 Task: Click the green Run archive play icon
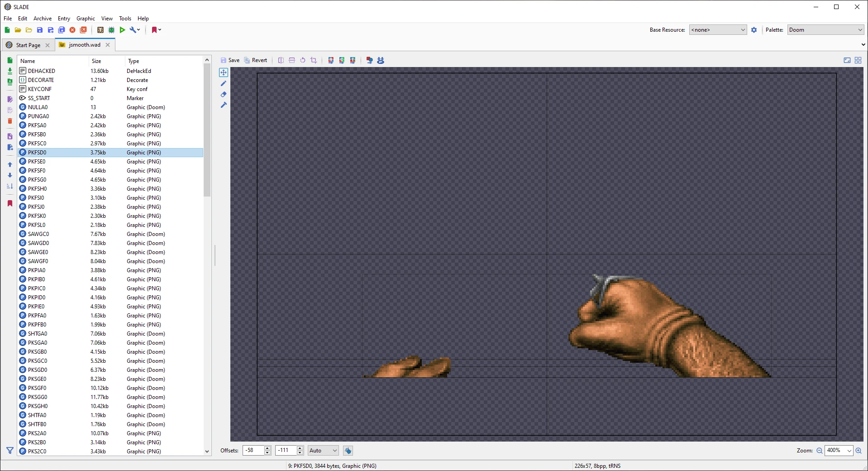122,30
